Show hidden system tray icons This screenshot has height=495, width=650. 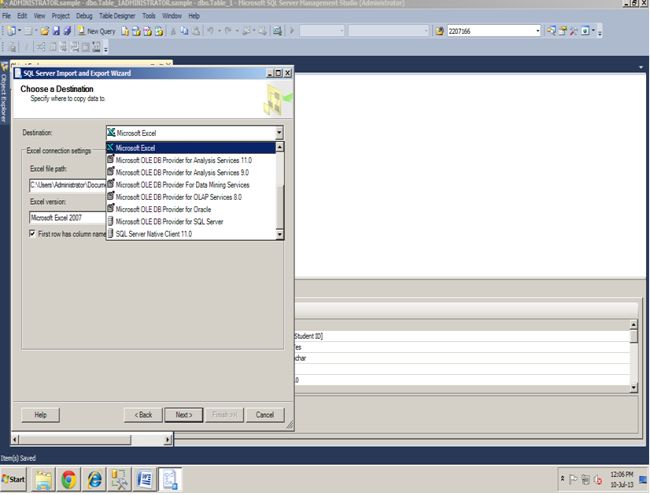point(563,479)
